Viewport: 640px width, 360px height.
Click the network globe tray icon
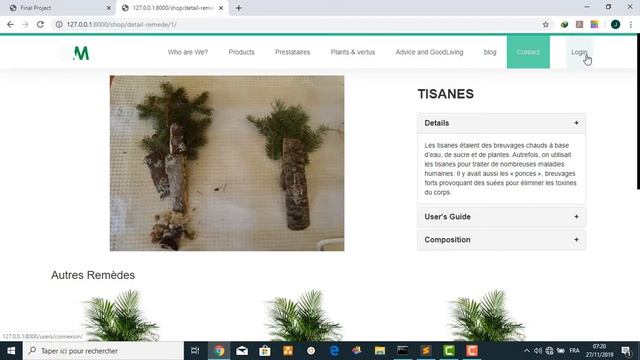(549, 351)
